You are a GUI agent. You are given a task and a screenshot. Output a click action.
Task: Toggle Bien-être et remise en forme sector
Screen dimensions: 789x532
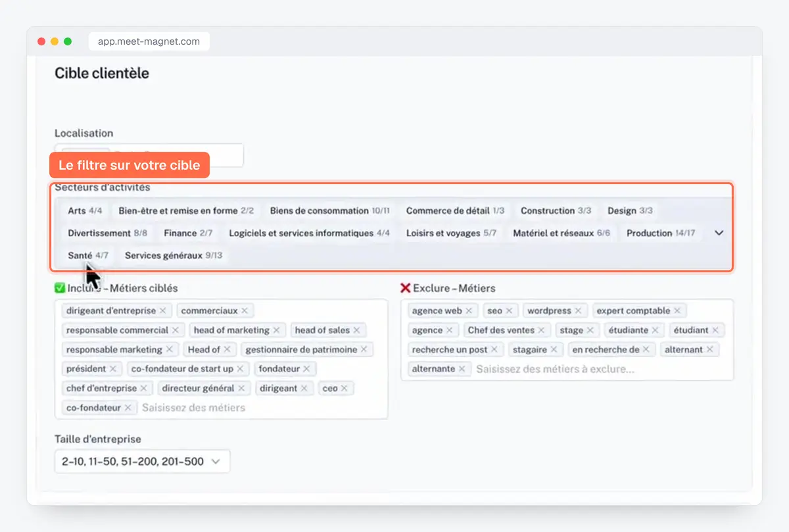tap(186, 211)
